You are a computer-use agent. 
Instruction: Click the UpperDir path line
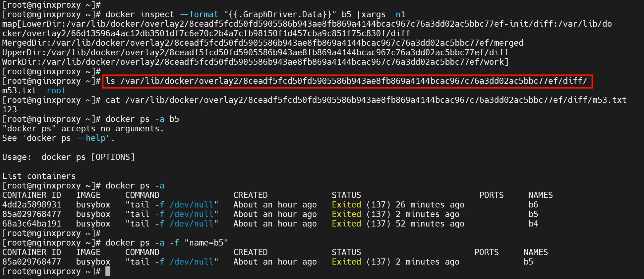point(255,52)
